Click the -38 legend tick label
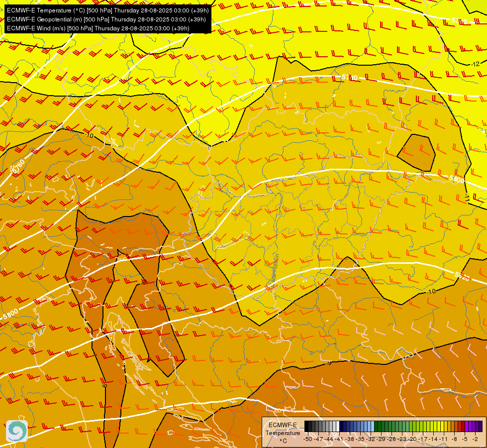 (x=349, y=440)
